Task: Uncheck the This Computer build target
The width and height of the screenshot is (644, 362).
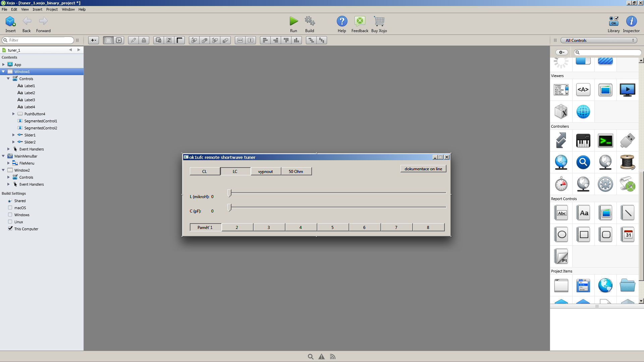Action: (10, 229)
